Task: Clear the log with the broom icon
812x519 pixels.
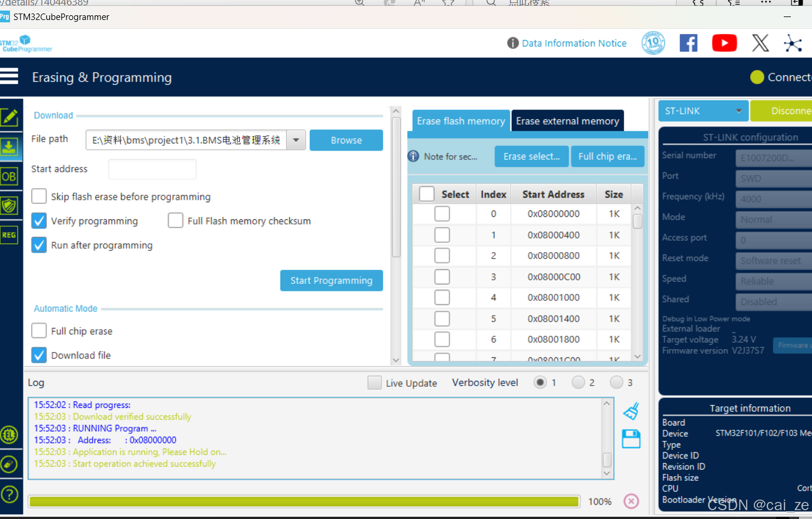Action: pos(632,411)
